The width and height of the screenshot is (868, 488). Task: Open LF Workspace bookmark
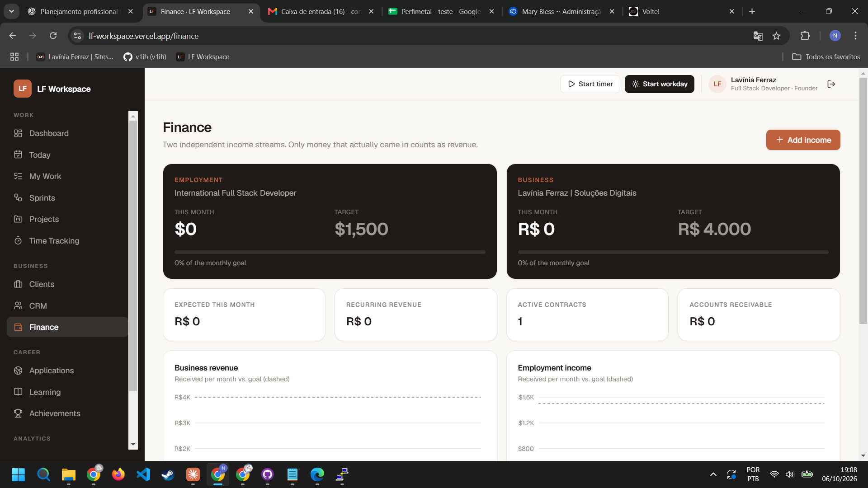[x=203, y=57]
